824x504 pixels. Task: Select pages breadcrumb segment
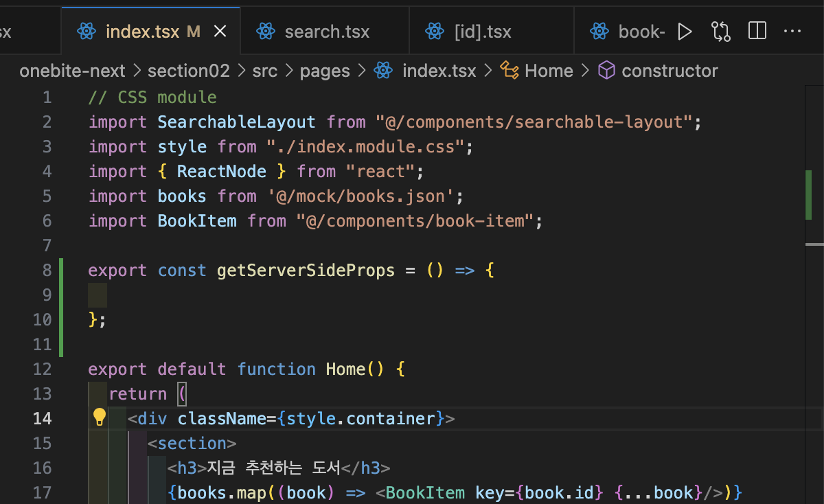(325, 71)
